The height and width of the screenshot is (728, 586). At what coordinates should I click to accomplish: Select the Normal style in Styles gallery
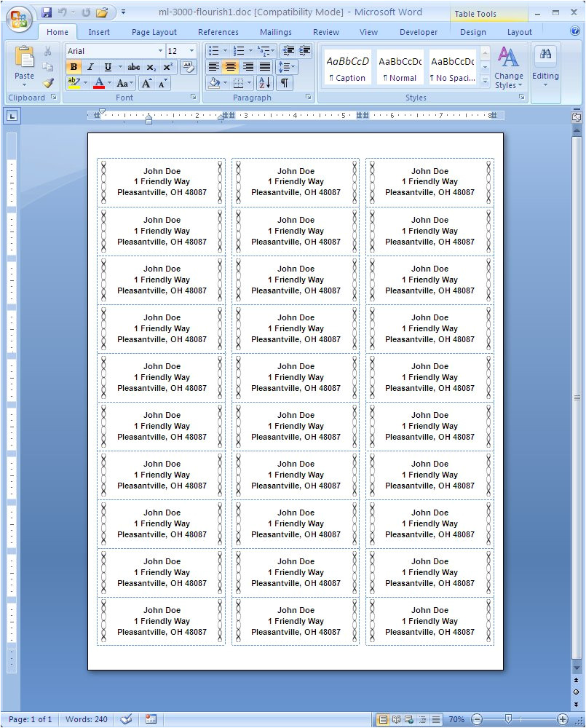coord(400,66)
